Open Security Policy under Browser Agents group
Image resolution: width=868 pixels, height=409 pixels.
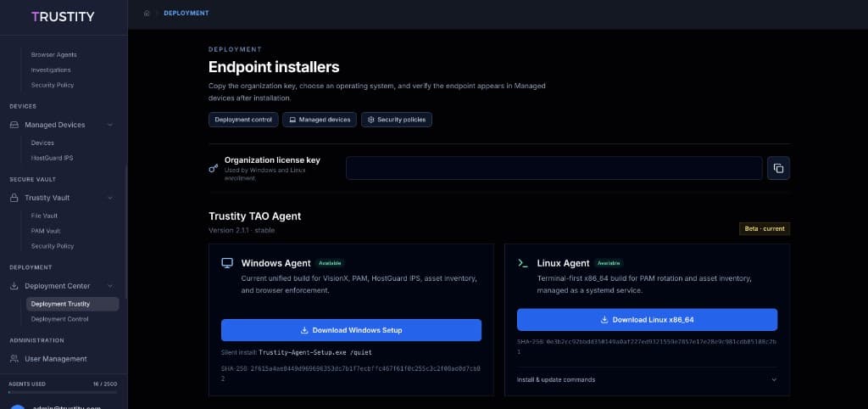coord(53,85)
